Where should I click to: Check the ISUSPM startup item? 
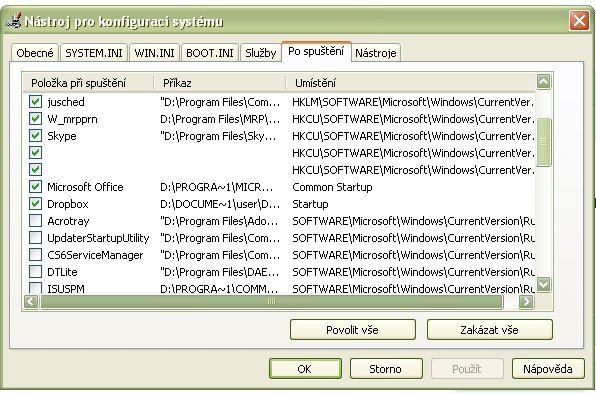click(x=35, y=288)
